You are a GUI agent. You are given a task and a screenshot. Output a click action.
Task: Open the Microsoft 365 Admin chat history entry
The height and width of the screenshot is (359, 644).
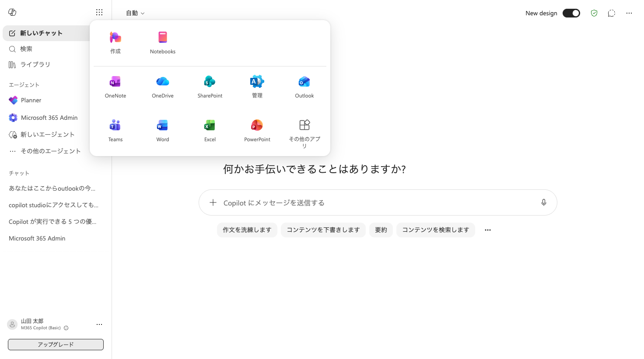(37, 238)
